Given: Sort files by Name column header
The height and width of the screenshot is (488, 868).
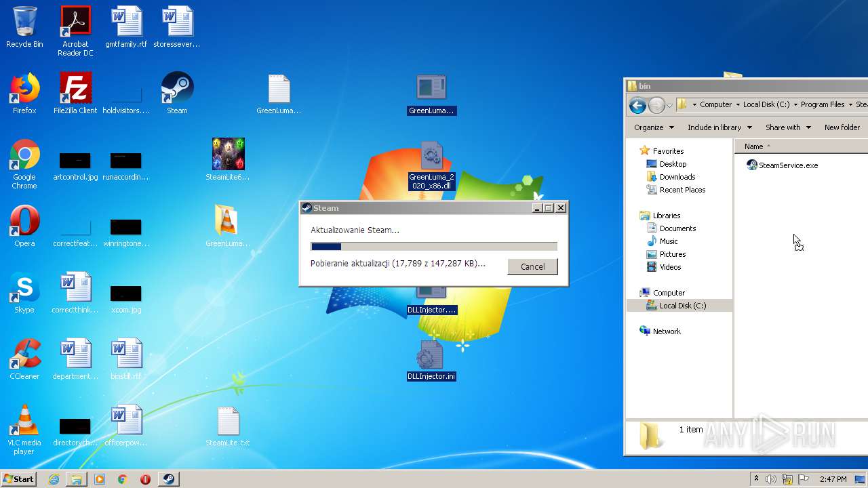Looking at the screenshot, I should [802, 146].
